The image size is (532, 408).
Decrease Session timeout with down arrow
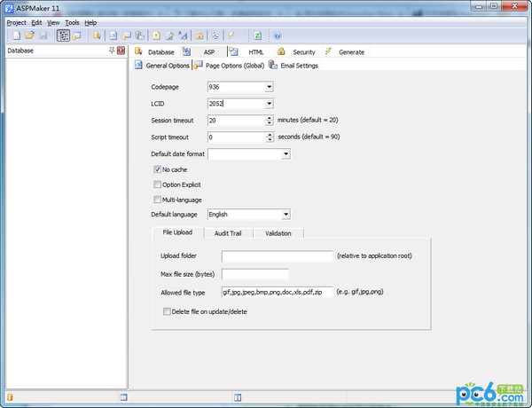click(x=270, y=123)
